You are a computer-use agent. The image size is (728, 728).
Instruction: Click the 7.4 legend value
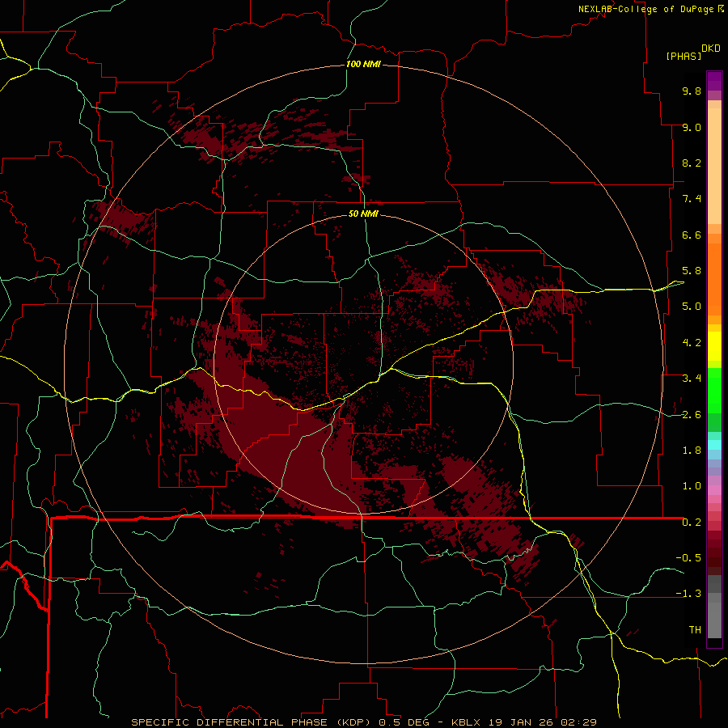pos(692,199)
